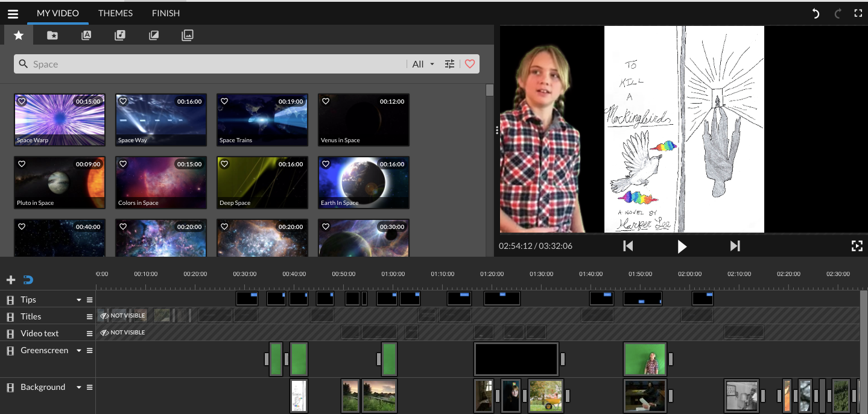Click the Background track film icon
868x414 pixels.
[x=10, y=387]
